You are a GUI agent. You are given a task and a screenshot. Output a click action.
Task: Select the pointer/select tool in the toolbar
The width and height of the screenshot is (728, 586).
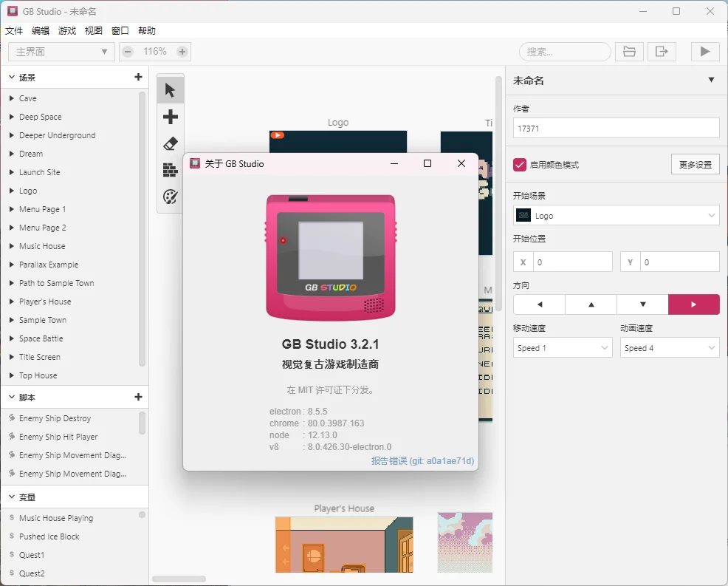[170, 89]
